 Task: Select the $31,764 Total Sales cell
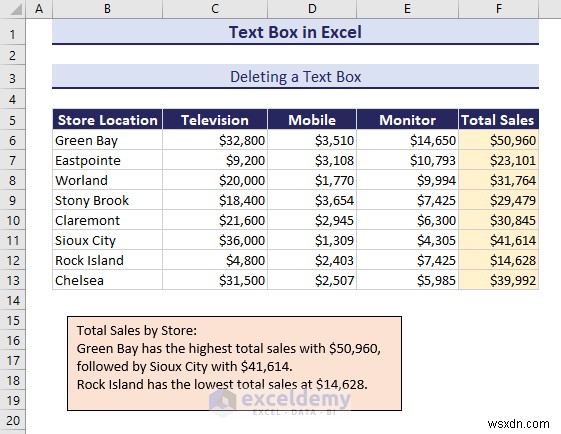(x=498, y=180)
